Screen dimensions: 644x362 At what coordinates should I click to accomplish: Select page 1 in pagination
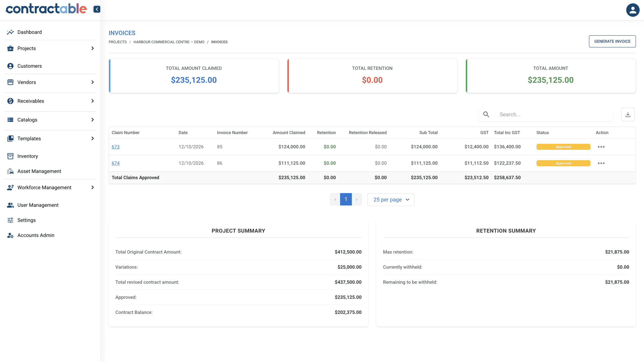click(x=346, y=199)
